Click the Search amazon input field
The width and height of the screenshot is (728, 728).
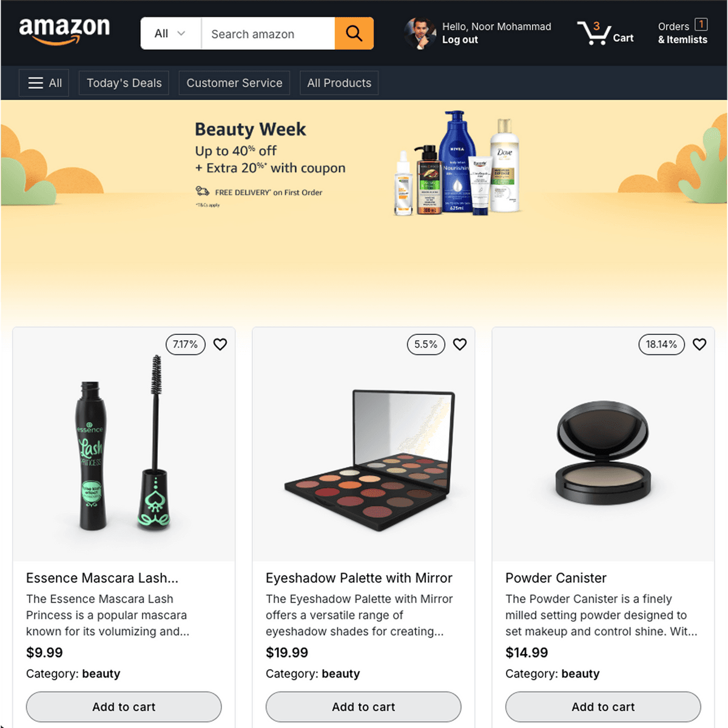[x=268, y=33]
